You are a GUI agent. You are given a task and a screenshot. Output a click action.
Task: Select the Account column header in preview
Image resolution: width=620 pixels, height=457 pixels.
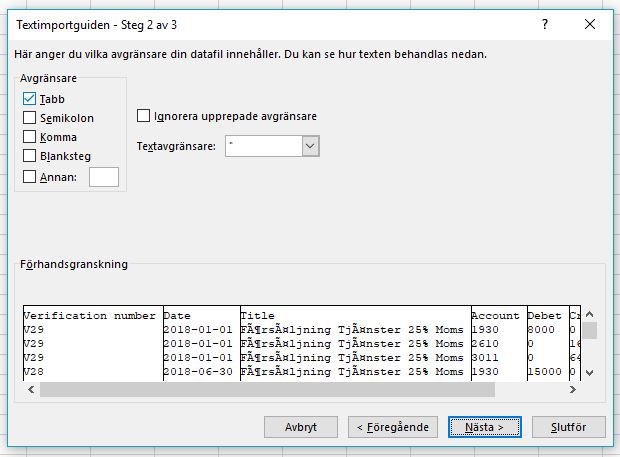tap(496, 316)
